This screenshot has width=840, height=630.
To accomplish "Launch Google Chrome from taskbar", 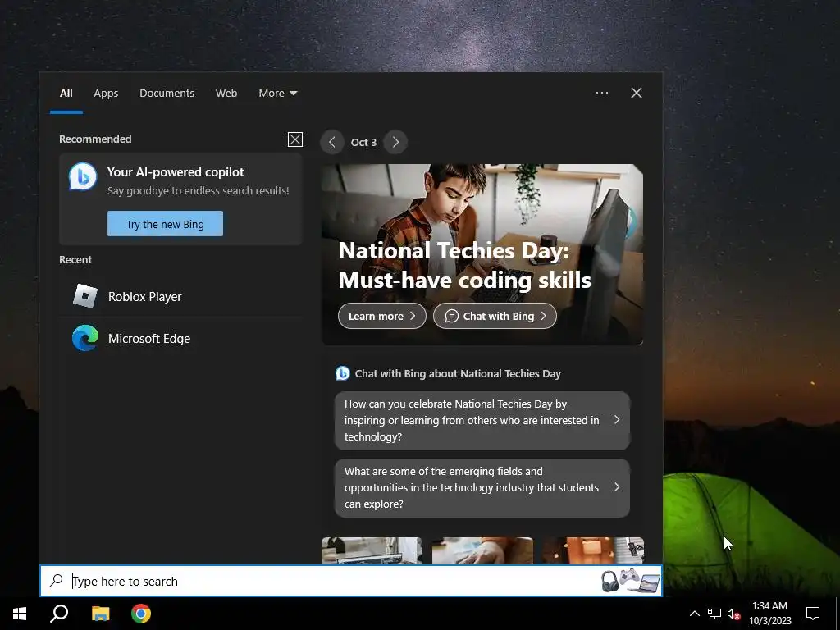I will coord(141,614).
